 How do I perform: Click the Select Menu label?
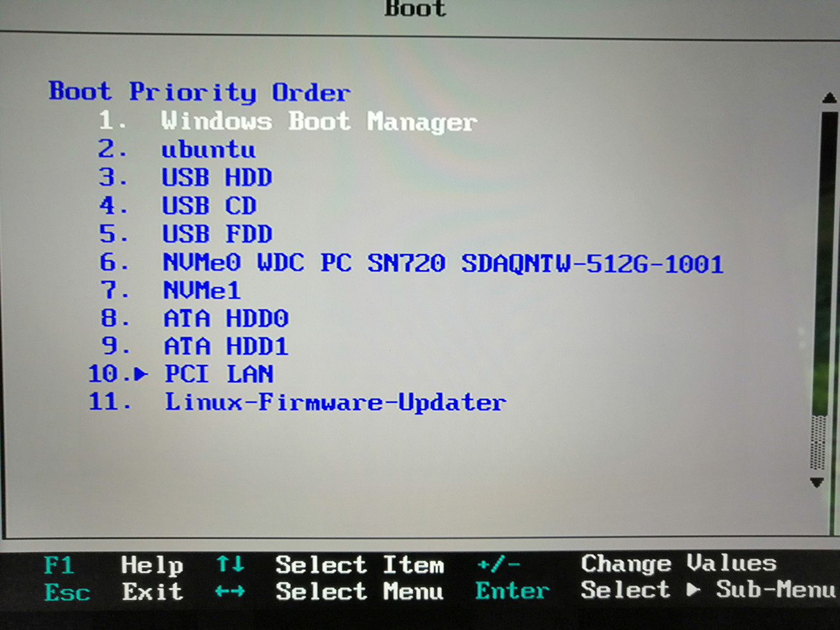359,592
